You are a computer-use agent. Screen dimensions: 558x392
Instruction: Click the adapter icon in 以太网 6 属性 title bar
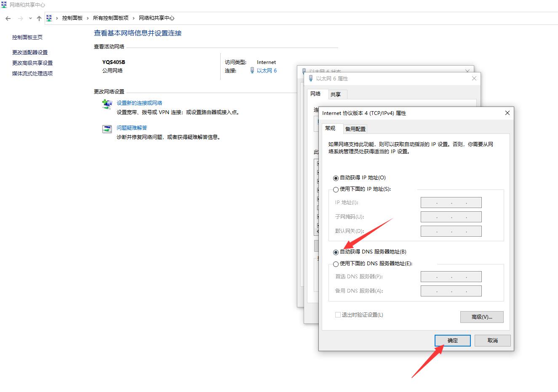point(310,78)
